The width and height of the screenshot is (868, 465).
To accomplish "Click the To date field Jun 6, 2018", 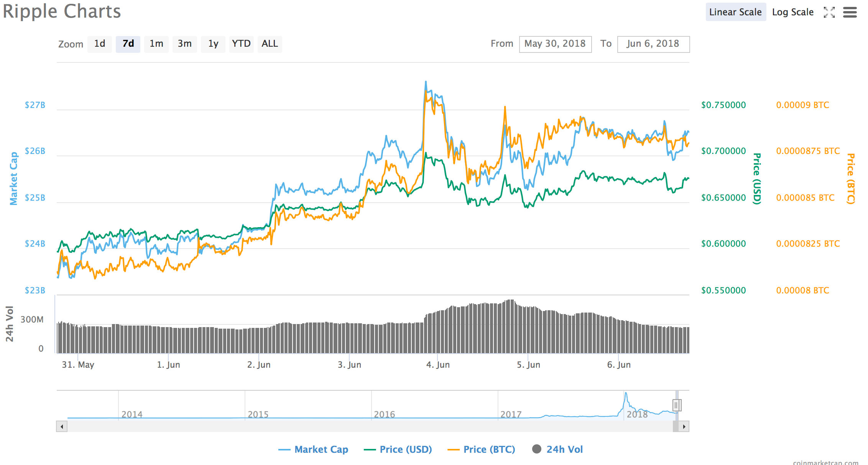I will click(x=653, y=44).
